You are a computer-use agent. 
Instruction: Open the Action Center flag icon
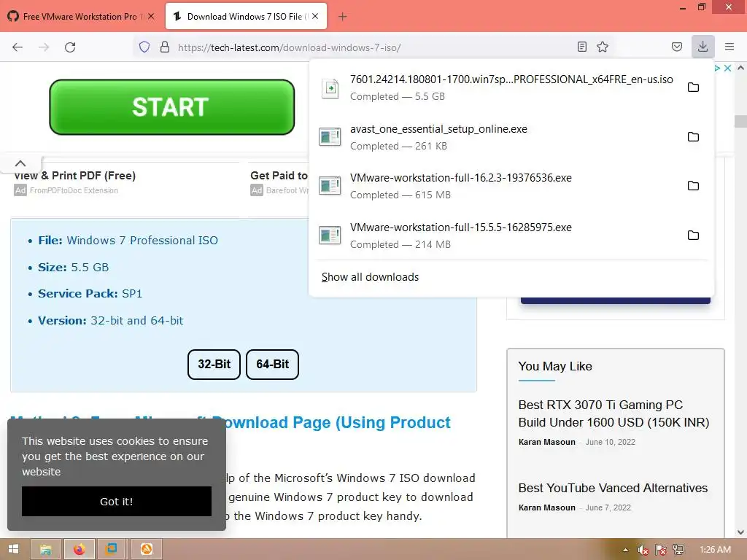(661, 550)
